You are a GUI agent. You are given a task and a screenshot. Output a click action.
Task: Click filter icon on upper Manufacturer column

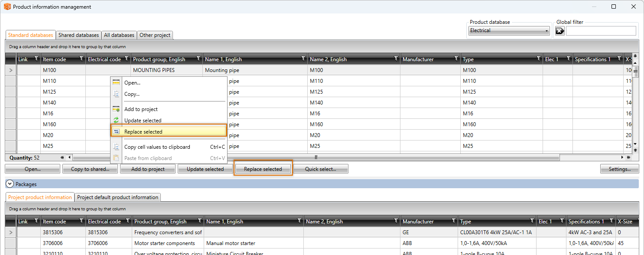point(456,59)
